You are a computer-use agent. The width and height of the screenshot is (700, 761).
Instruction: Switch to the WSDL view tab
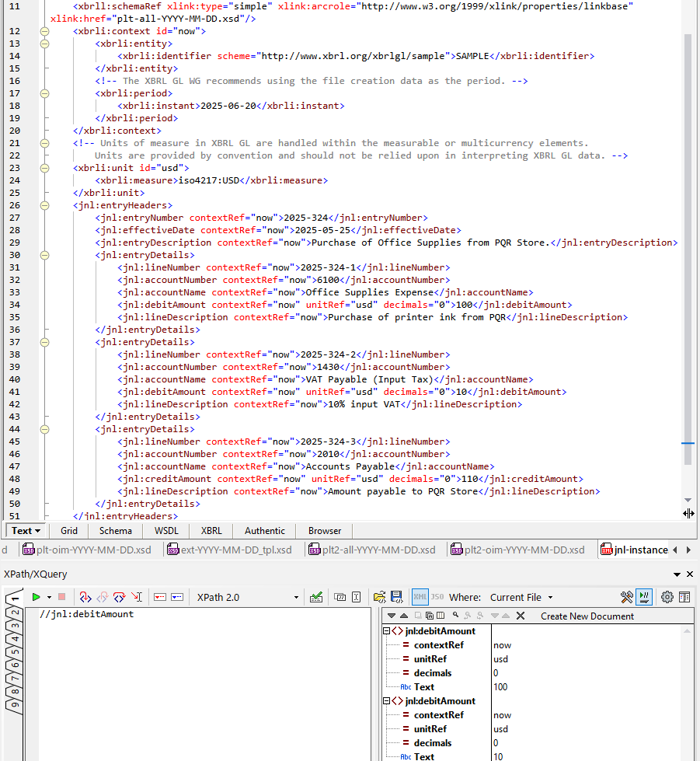pos(166,530)
